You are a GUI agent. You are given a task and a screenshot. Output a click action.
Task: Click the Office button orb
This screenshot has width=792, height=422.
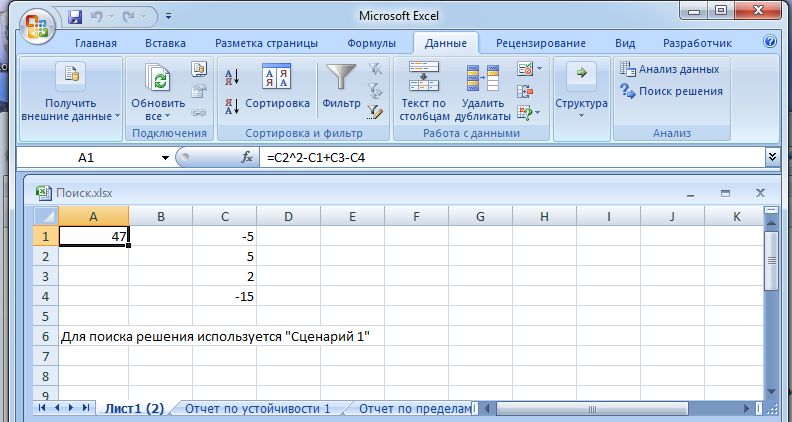pos(37,24)
